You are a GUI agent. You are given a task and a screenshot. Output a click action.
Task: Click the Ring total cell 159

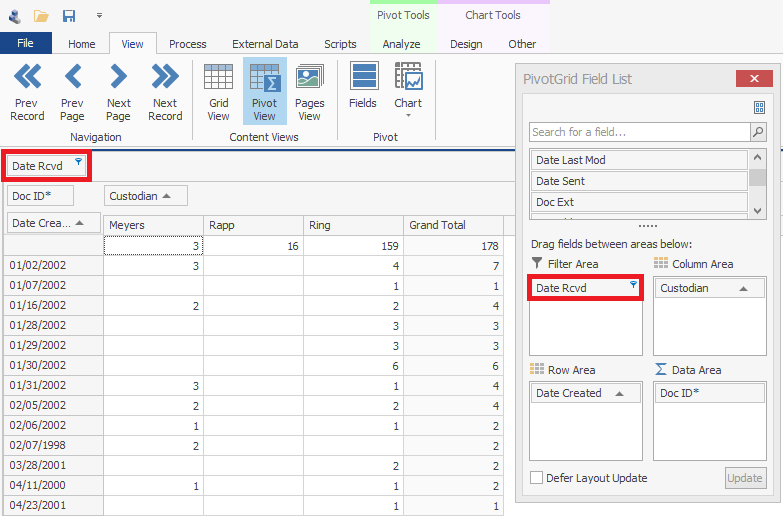(x=353, y=246)
